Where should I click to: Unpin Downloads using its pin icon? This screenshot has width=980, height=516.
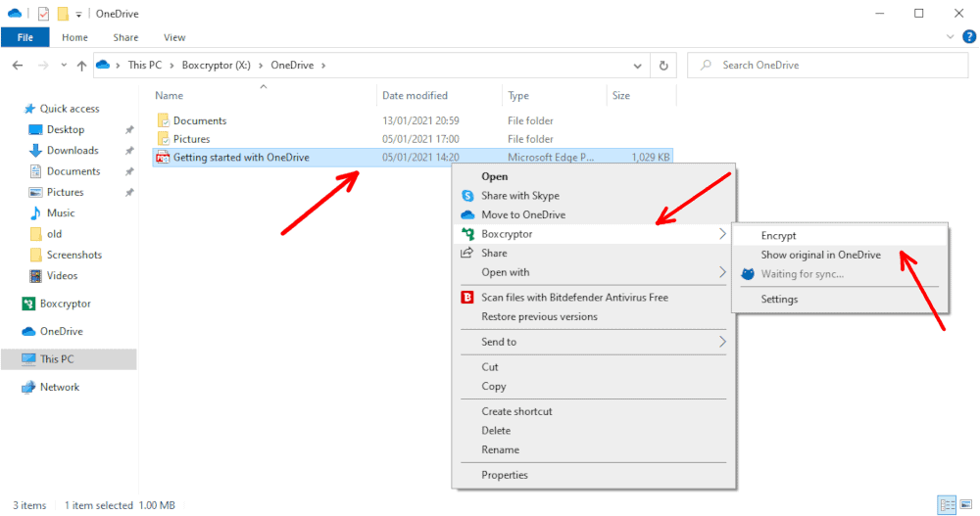(129, 151)
